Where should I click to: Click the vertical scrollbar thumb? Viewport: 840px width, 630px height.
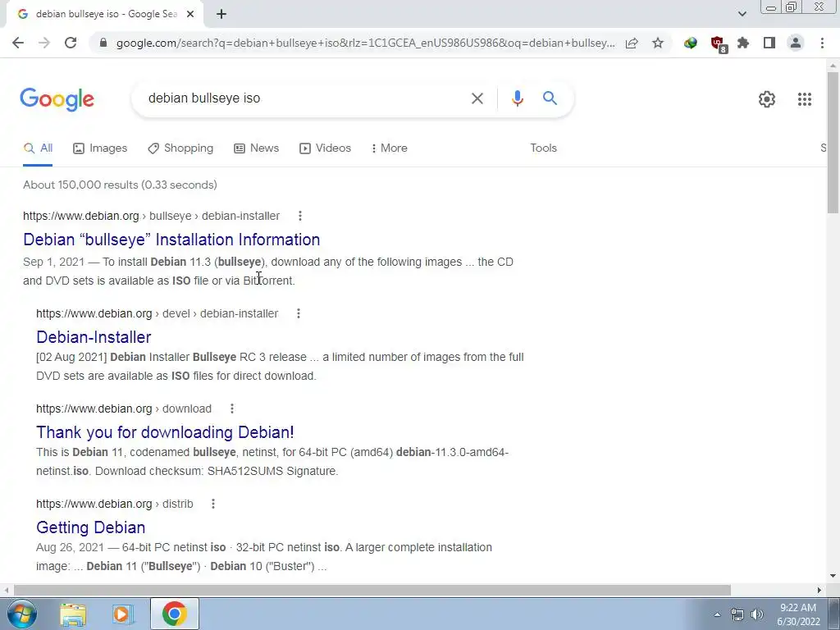[x=833, y=142]
